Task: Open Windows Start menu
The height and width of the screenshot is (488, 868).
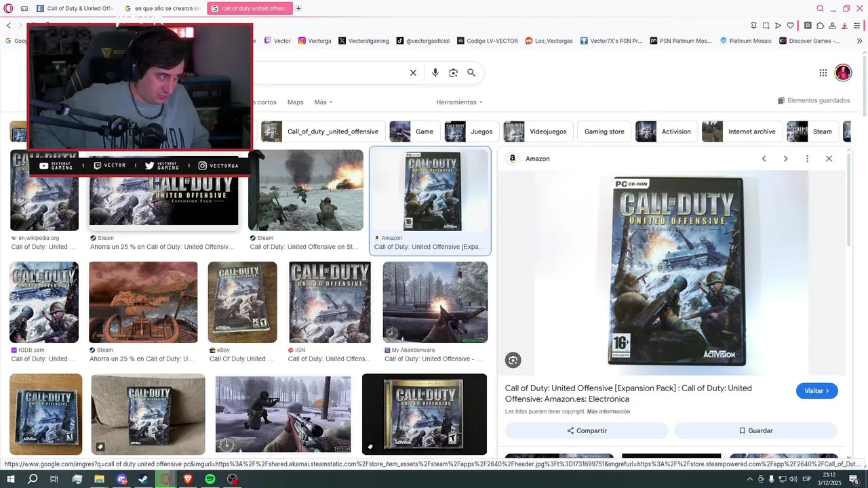Action: point(10,479)
